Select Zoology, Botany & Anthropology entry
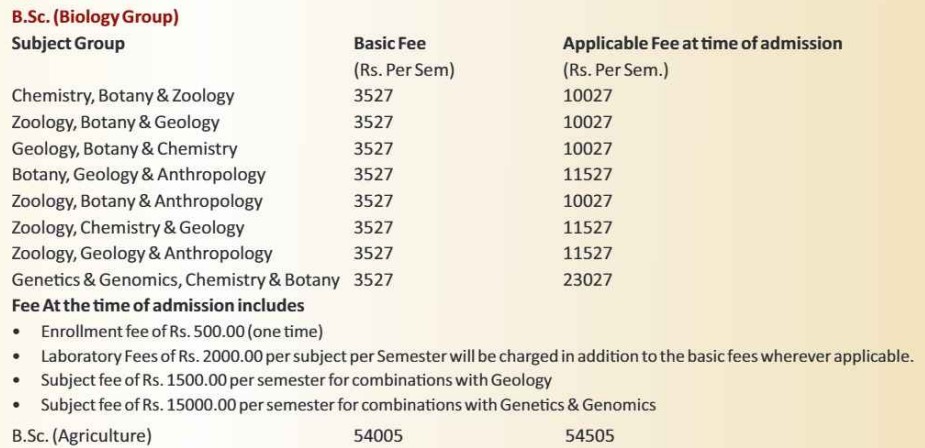 pyautogui.click(x=137, y=201)
